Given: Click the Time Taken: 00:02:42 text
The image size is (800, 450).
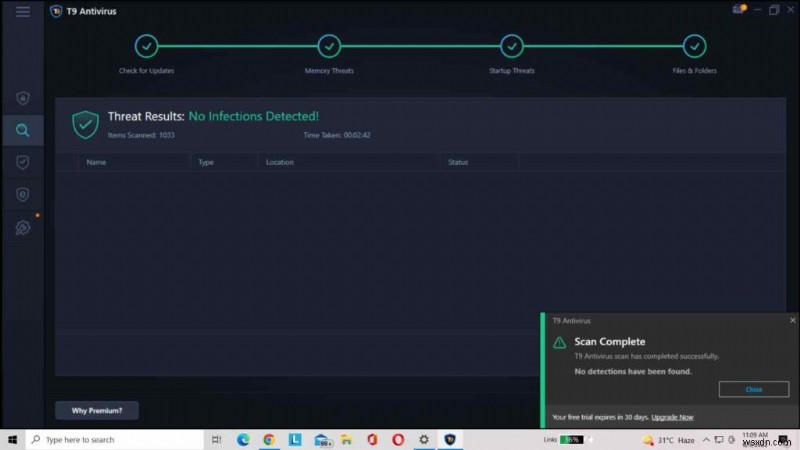Looking at the screenshot, I should (337, 135).
